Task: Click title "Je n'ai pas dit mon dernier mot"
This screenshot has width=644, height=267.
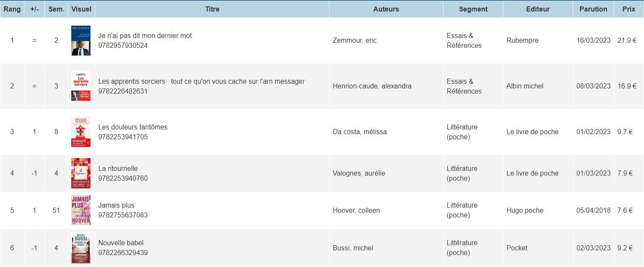Action: coord(145,36)
